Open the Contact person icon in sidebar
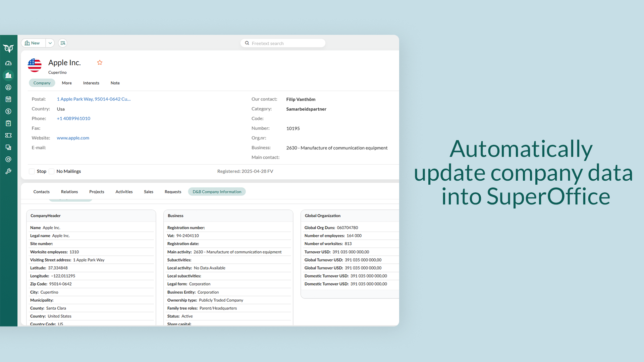 pos(8,87)
